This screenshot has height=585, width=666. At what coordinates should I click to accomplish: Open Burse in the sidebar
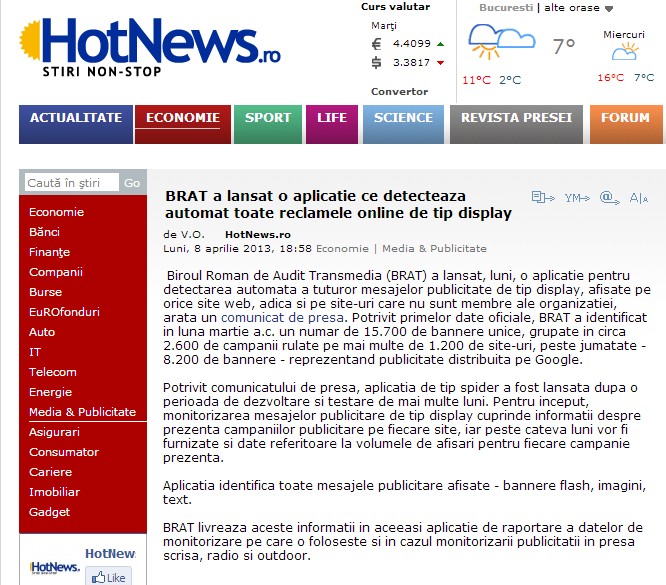[x=45, y=292]
